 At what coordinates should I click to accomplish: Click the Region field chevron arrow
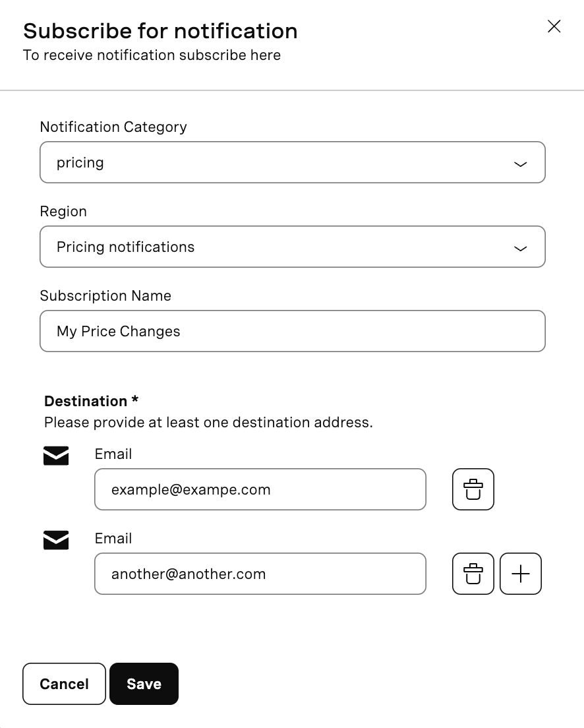tap(521, 249)
